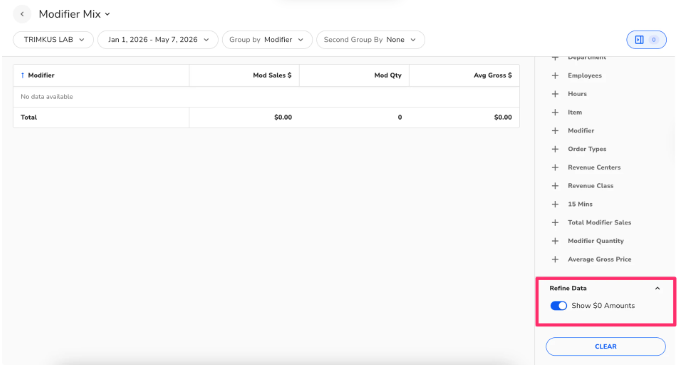Screen dimensions: 685x365
Task: Click the No data available message row
Action: (x=266, y=96)
